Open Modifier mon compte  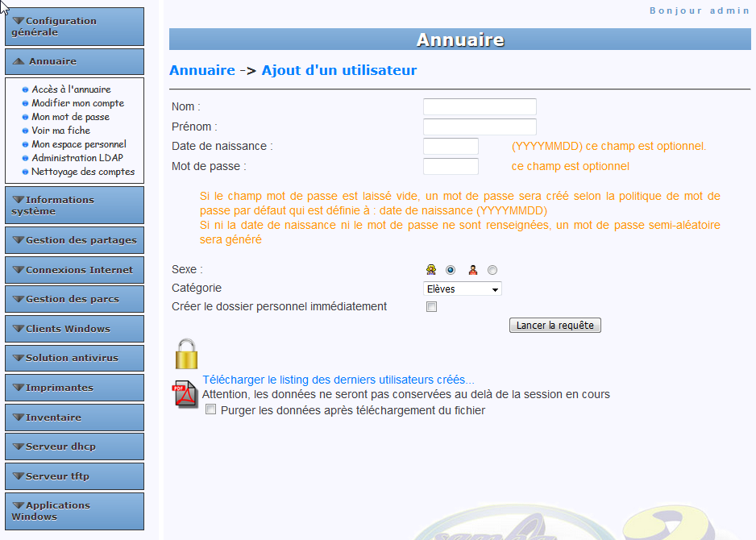(x=77, y=103)
